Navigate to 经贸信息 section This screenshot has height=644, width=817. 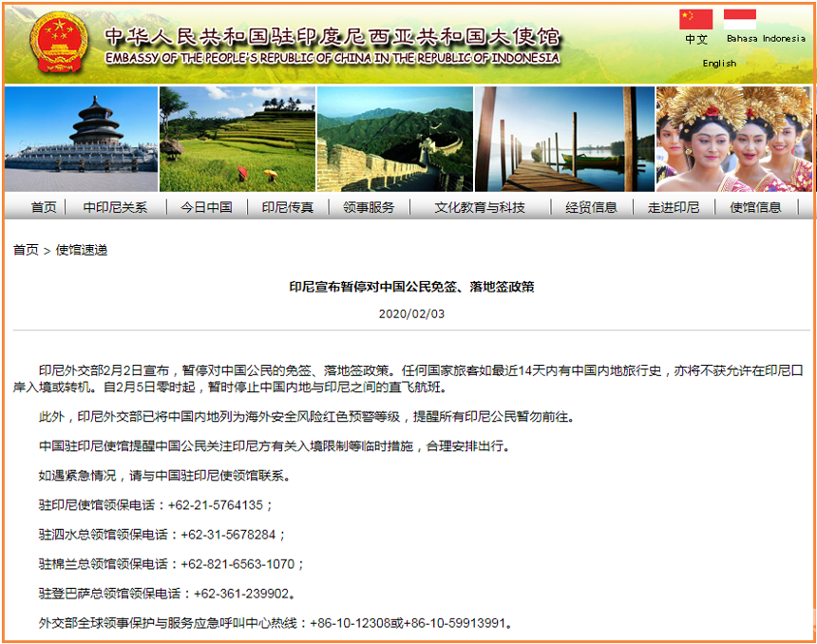click(x=591, y=207)
